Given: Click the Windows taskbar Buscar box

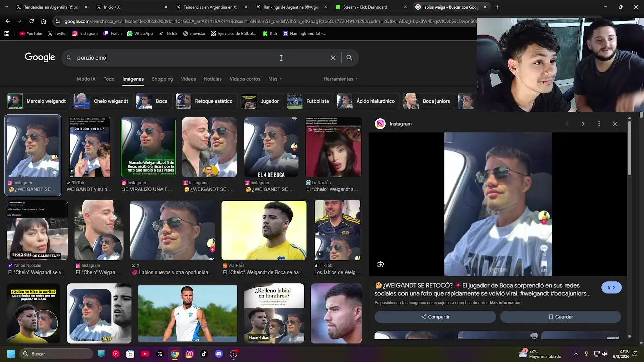Looking at the screenshot, I should pos(55,354).
